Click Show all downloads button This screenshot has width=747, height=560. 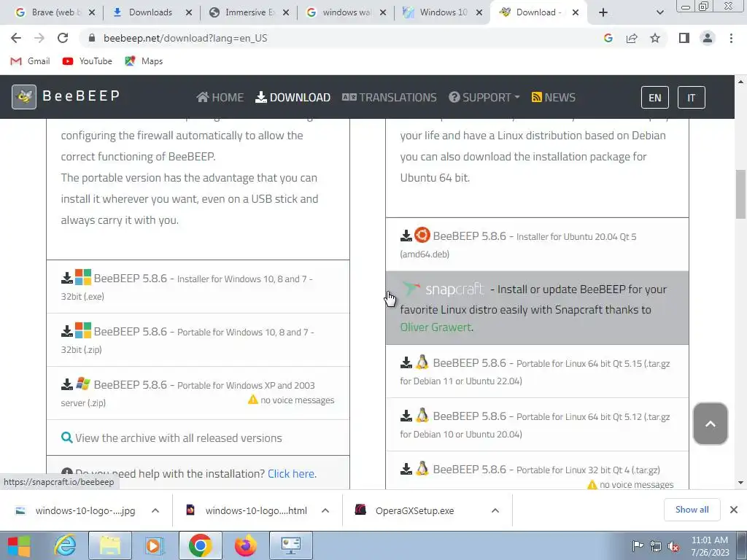point(692,510)
